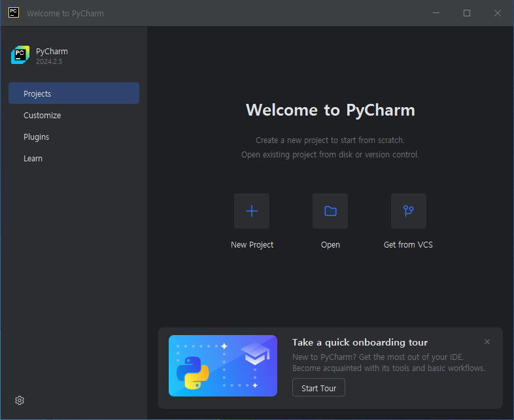Click the Open label text
Screen dimensions: 514x420
pyautogui.click(x=330, y=245)
